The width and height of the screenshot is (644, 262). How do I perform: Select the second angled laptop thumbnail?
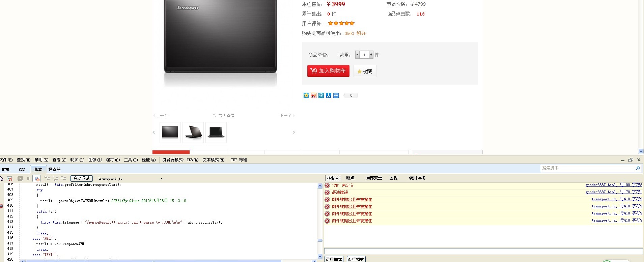pyautogui.click(x=193, y=133)
